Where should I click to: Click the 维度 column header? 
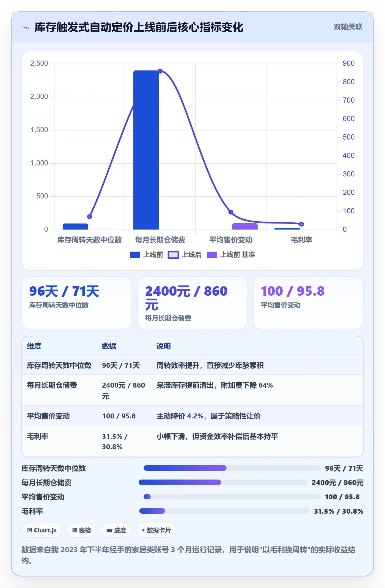(34, 346)
